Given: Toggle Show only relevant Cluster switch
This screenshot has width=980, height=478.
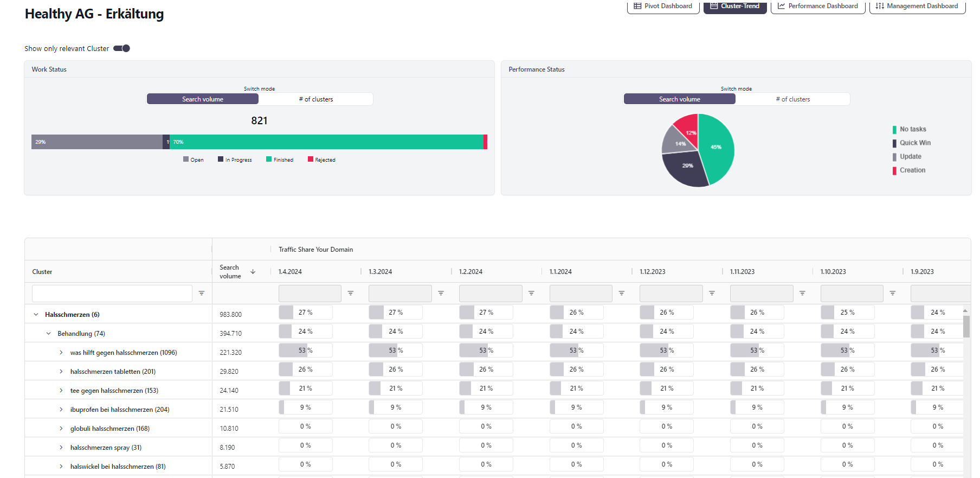Looking at the screenshot, I should 122,48.
